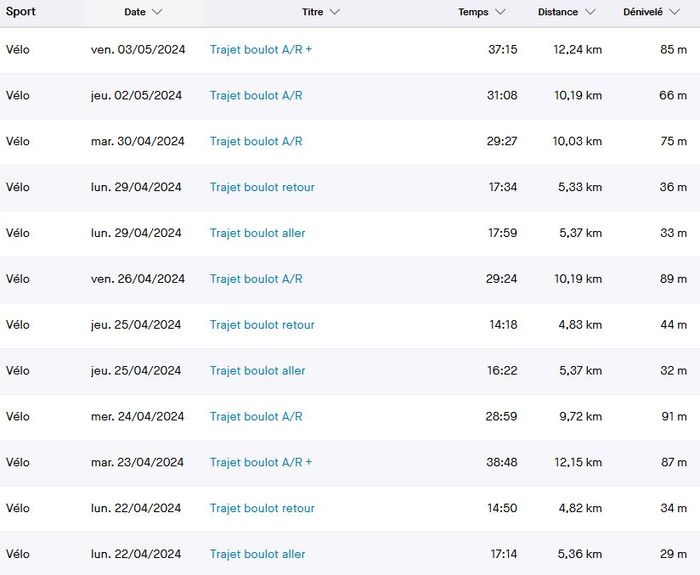Click the Date column header label
700x575 pixels.
click(135, 12)
